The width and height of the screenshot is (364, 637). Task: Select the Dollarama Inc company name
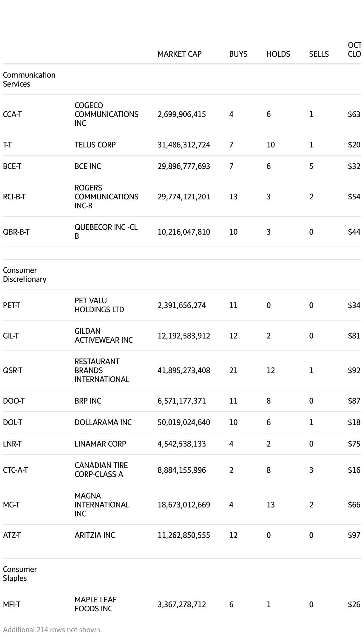tap(103, 422)
